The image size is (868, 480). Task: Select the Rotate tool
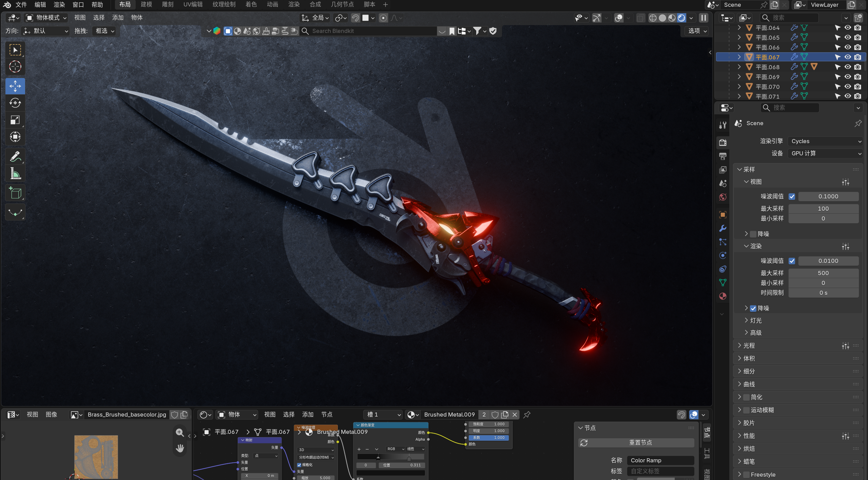coord(15,103)
